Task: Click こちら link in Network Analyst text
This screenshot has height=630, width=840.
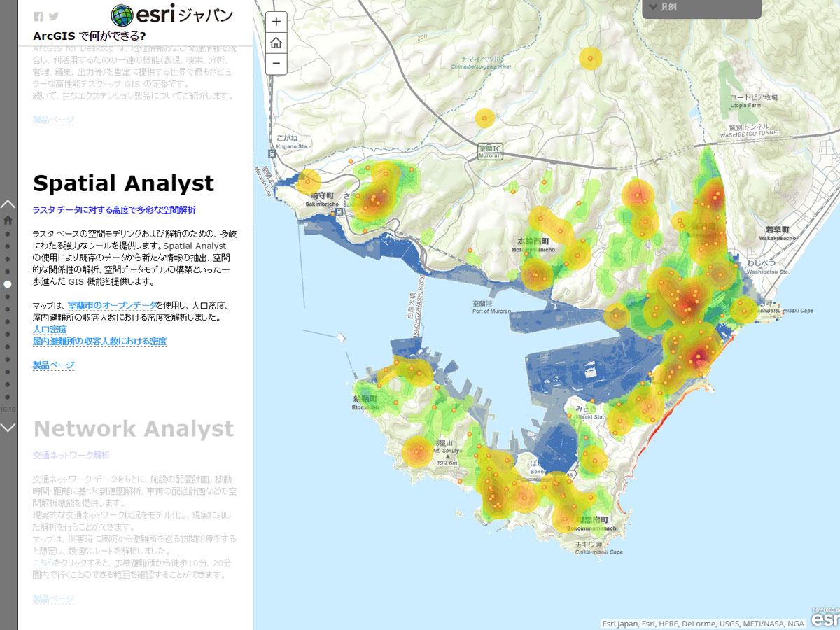Action: [x=43, y=563]
